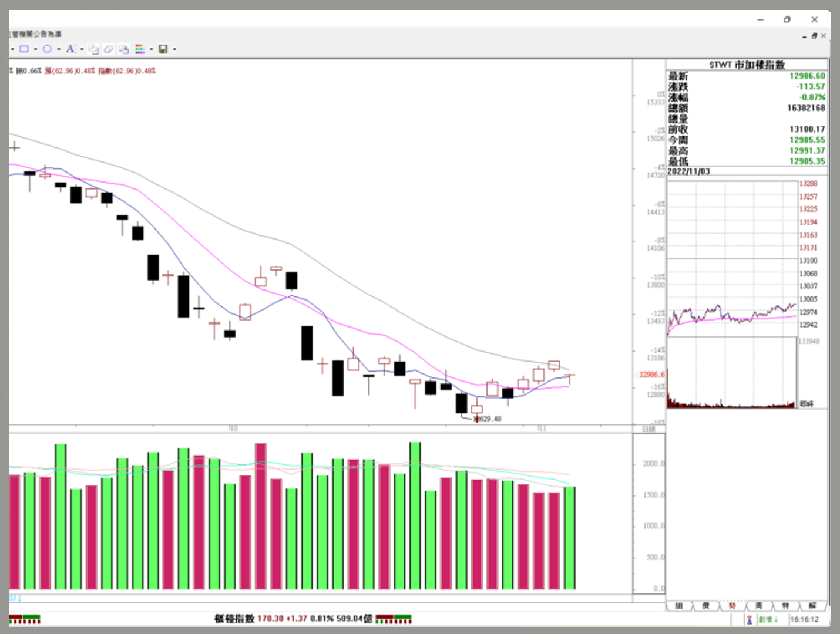Open the color palette lines icon
The image size is (840, 634).
[140, 49]
